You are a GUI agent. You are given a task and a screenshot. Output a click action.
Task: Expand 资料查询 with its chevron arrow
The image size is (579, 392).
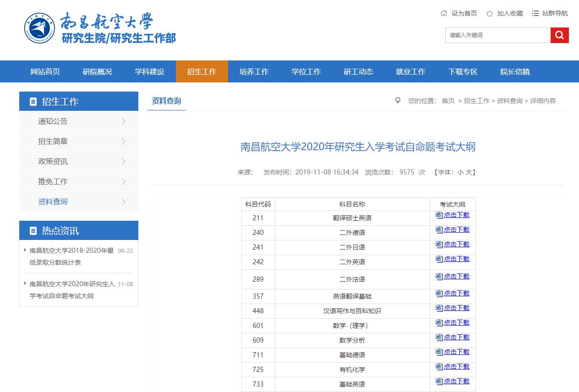coord(123,202)
